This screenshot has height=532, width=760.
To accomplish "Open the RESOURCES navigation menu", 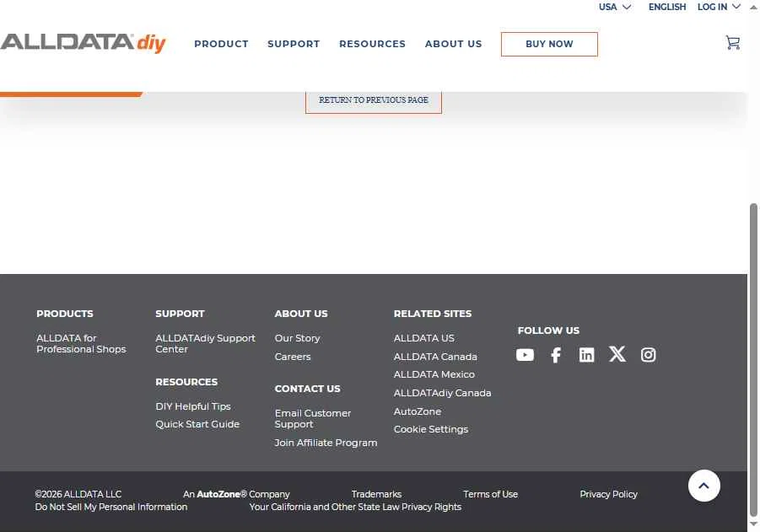I will [x=372, y=44].
